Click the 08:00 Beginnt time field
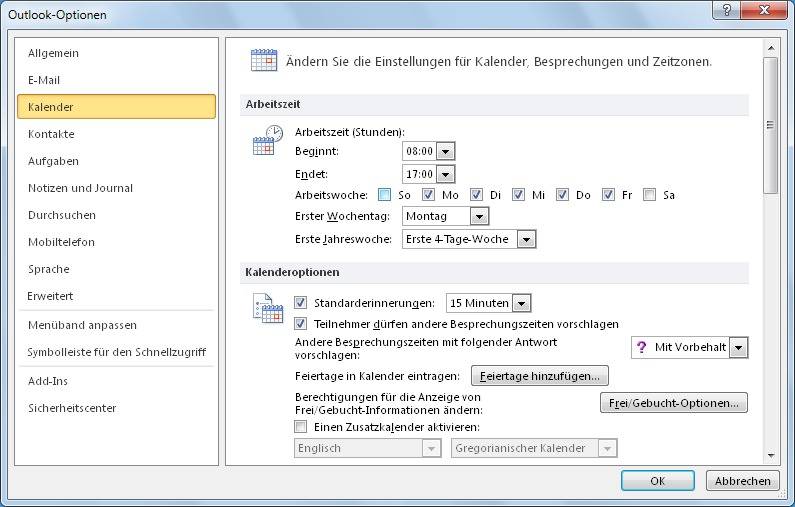Image resolution: width=795 pixels, height=507 pixels. point(419,151)
